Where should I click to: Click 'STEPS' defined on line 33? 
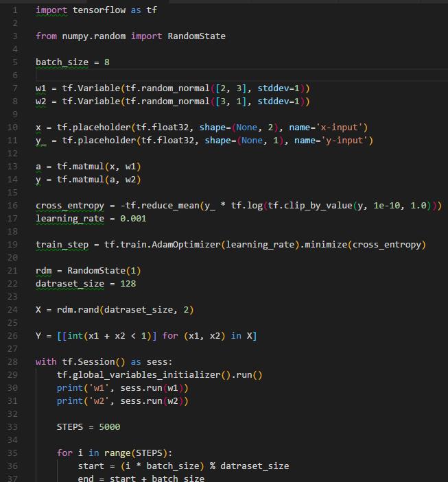(70, 427)
